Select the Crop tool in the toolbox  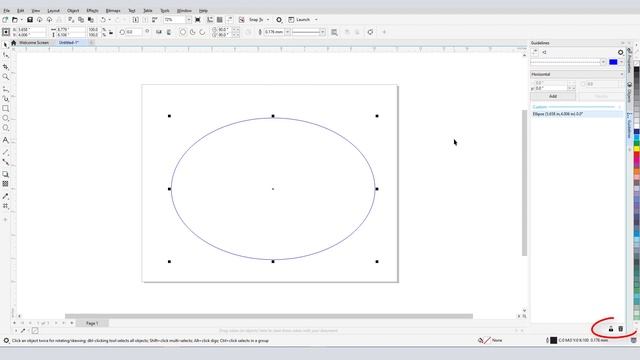(x=6, y=66)
